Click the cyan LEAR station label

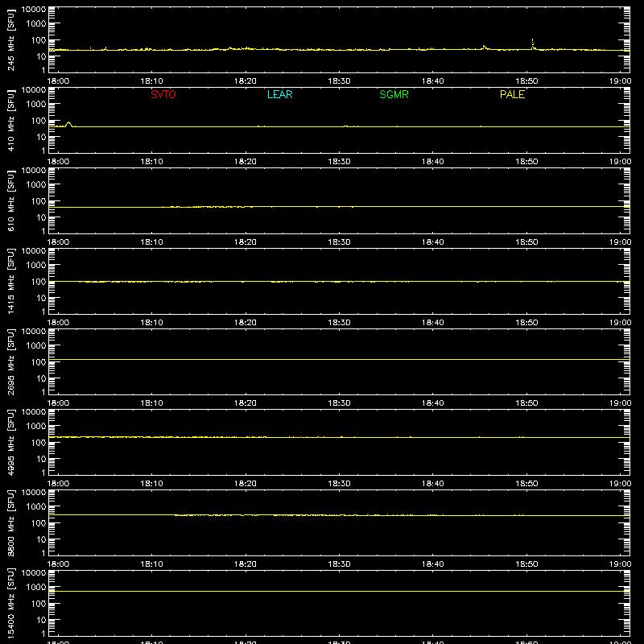point(279,94)
